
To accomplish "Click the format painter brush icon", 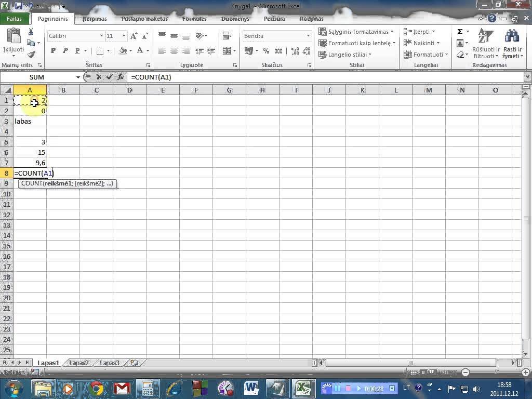I will pyautogui.click(x=31, y=54).
